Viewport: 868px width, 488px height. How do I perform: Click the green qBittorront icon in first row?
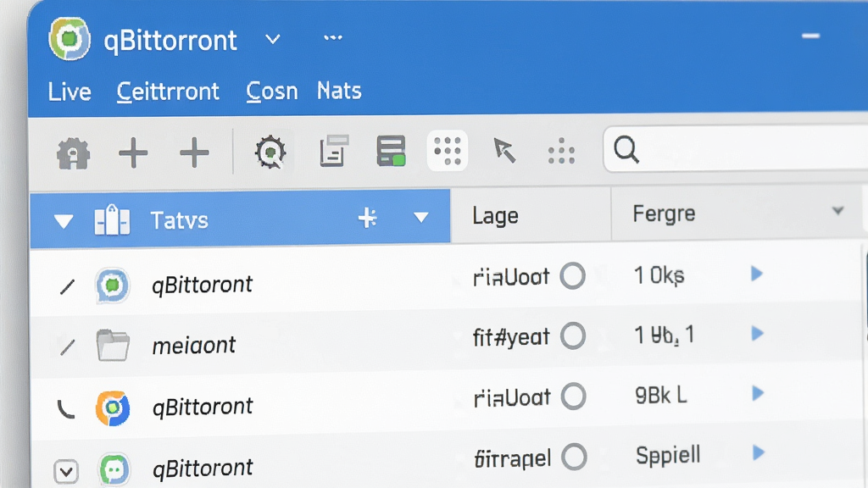pos(113,286)
